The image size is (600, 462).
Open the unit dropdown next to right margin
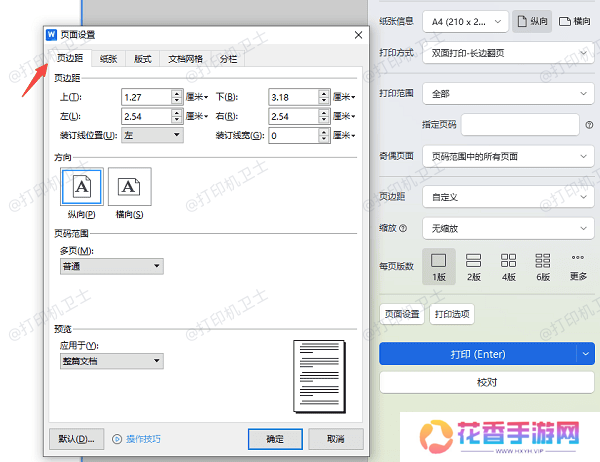tap(344, 116)
